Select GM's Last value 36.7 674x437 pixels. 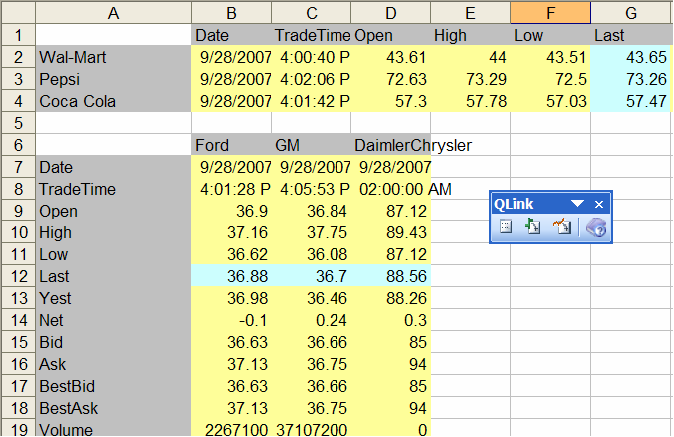tap(311, 276)
